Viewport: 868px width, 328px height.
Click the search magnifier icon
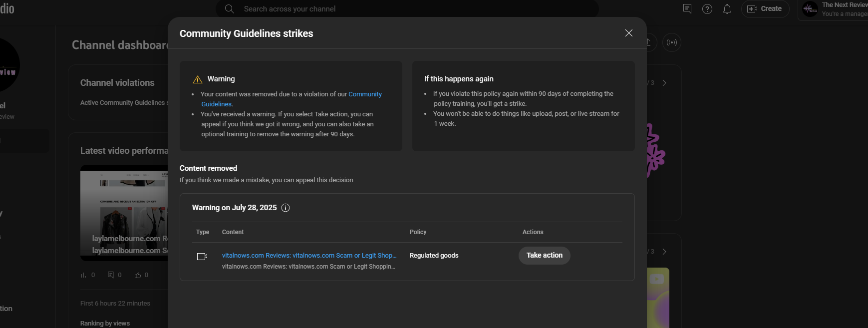(x=230, y=9)
